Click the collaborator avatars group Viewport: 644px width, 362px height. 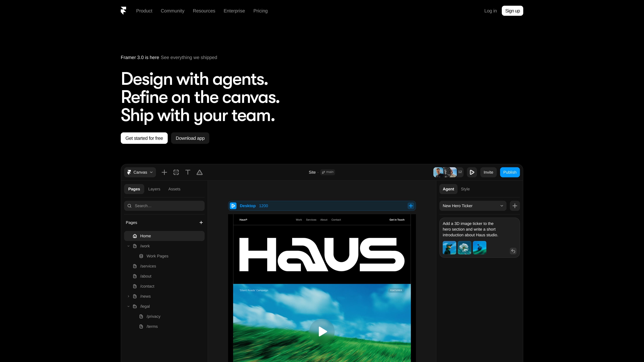click(448, 172)
